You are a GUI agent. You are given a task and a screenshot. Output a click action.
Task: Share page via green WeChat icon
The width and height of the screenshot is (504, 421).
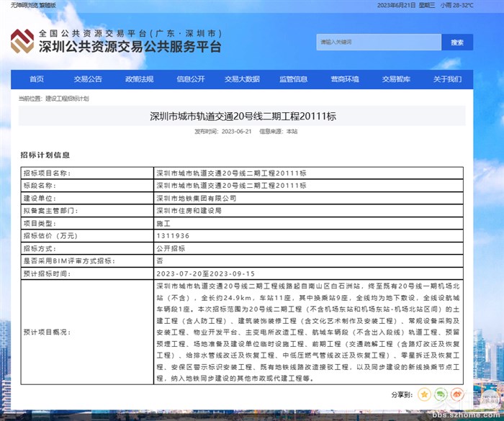pyautogui.click(x=441, y=394)
